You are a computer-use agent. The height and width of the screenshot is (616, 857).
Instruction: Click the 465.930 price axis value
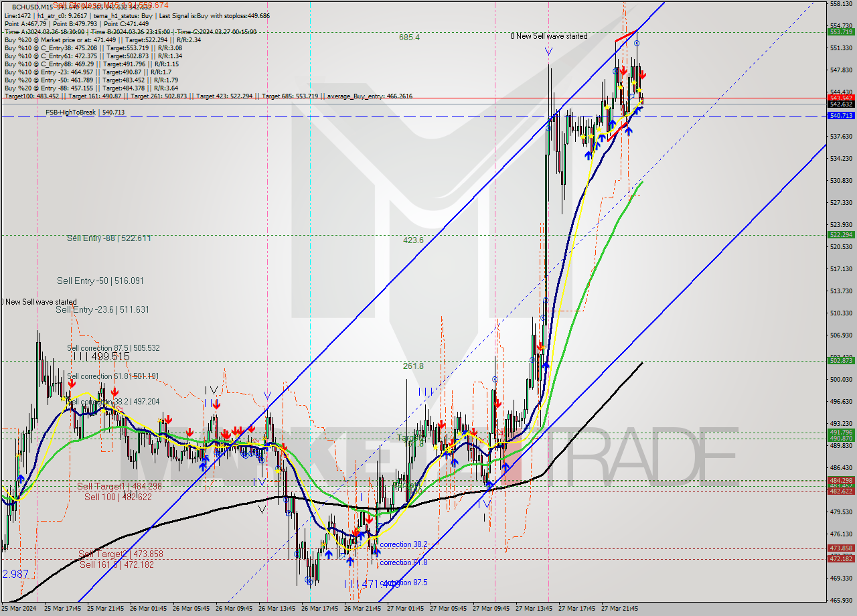point(841,600)
